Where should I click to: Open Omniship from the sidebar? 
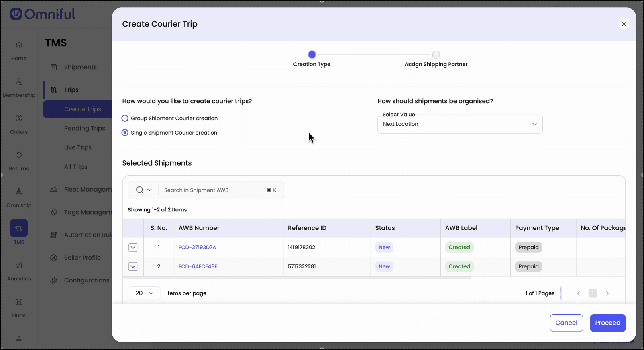pyautogui.click(x=19, y=192)
